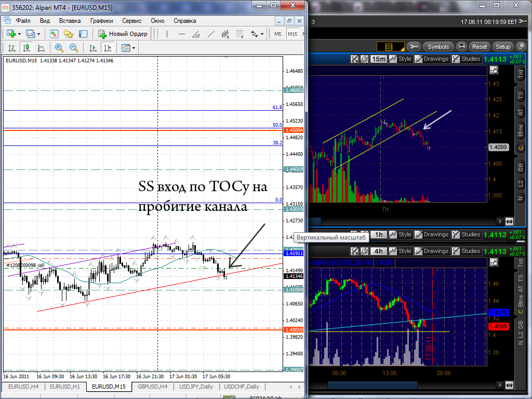The image size is (532, 399).
Task: Expand the new chart dropdown arrow
Action: click(x=19, y=34)
